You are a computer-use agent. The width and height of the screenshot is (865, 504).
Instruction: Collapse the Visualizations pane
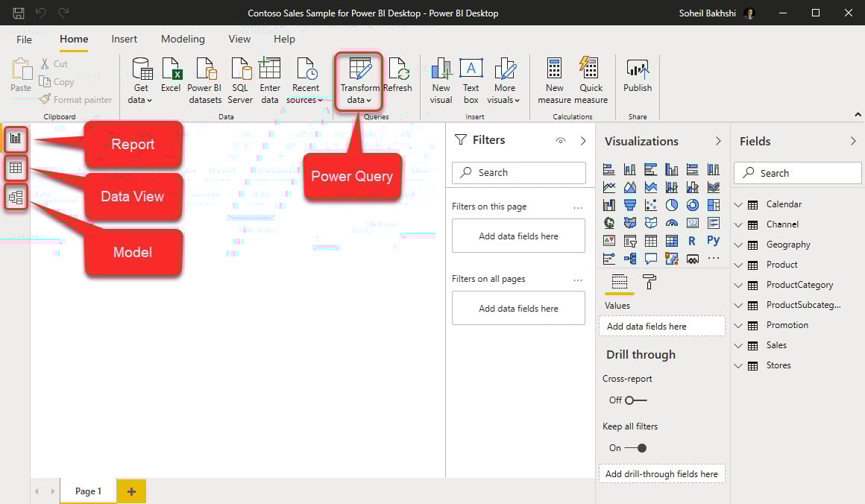717,141
